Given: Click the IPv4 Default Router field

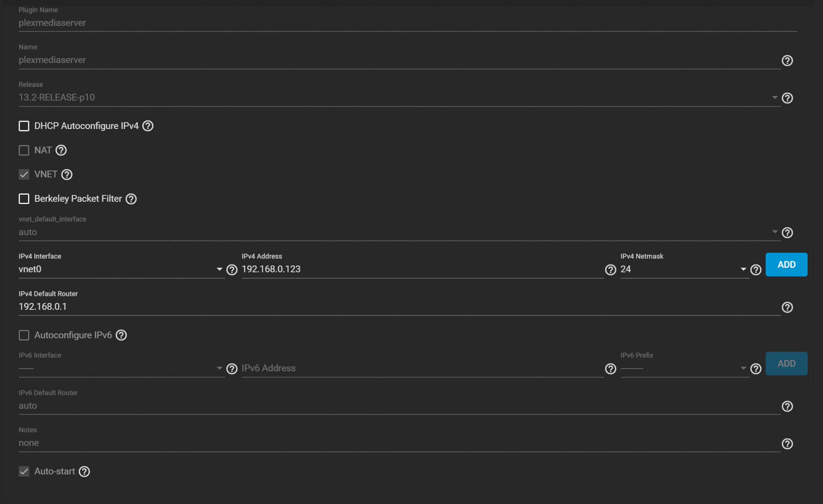Looking at the screenshot, I should click(399, 306).
